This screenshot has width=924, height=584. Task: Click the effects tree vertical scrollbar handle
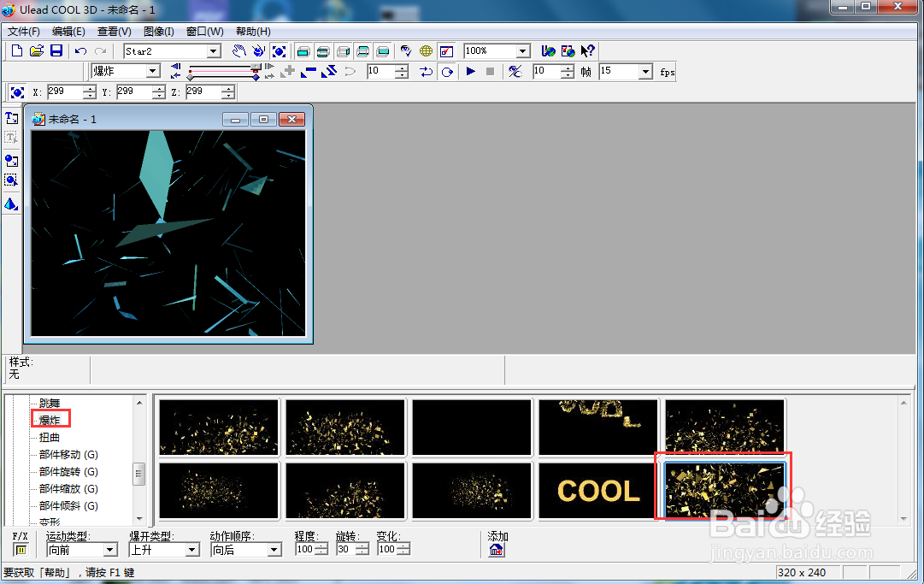point(139,473)
